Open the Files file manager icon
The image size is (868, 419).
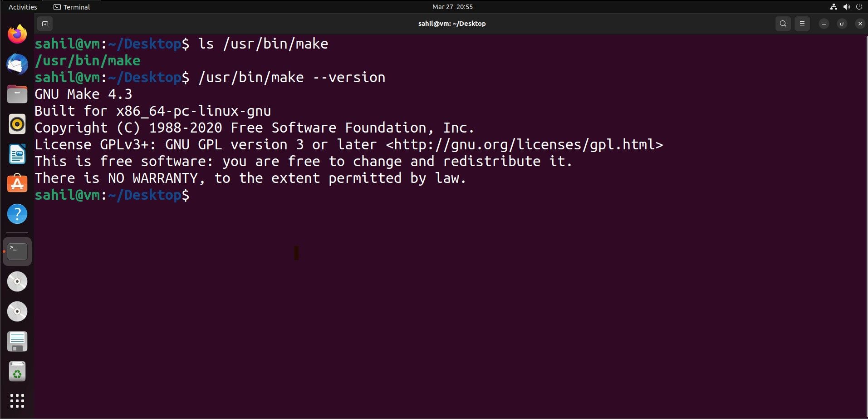click(17, 94)
